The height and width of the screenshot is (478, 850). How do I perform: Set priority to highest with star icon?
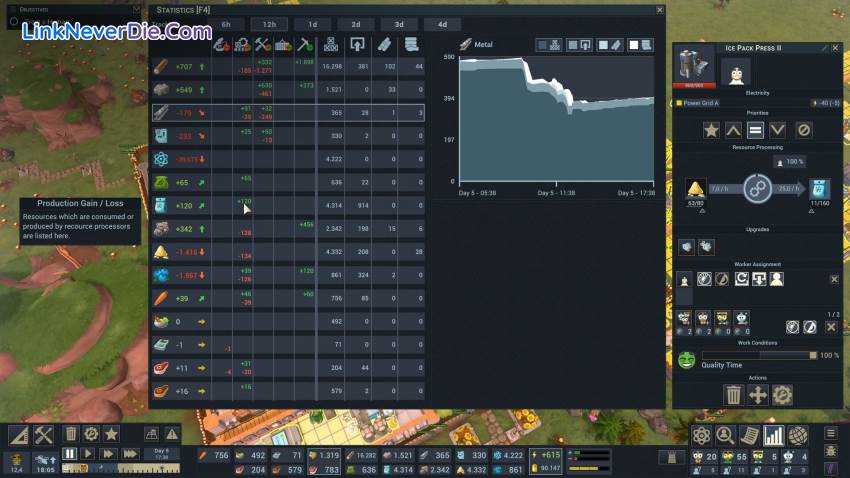click(711, 130)
